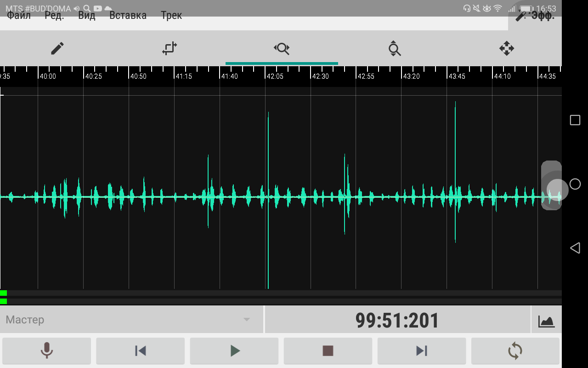Tap the Android back triangle button
The image size is (588, 368).
coord(575,248)
